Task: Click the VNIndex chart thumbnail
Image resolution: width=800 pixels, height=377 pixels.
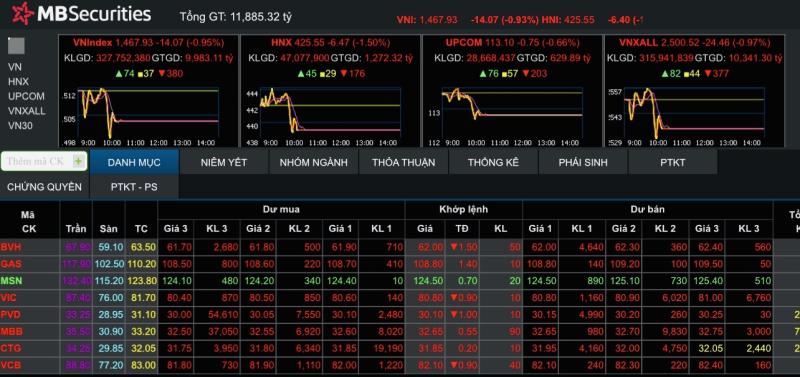Action: click(x=148, y=116)
